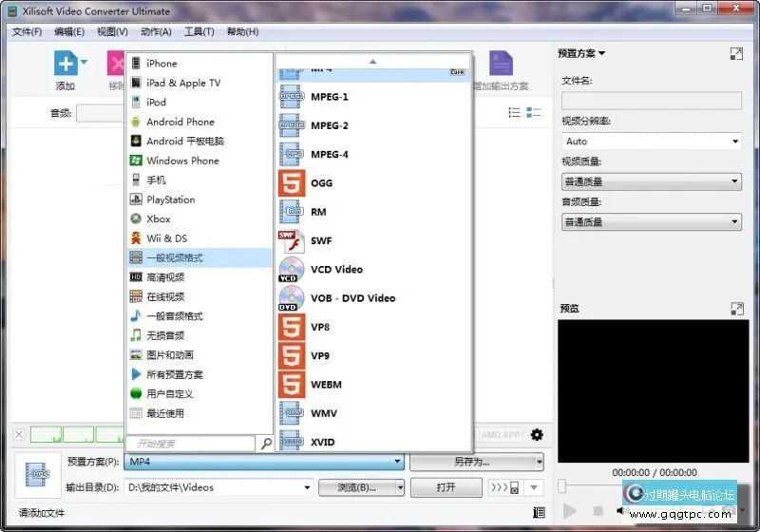Expand the video quality (视频质量) dropdown

[651, 181]
